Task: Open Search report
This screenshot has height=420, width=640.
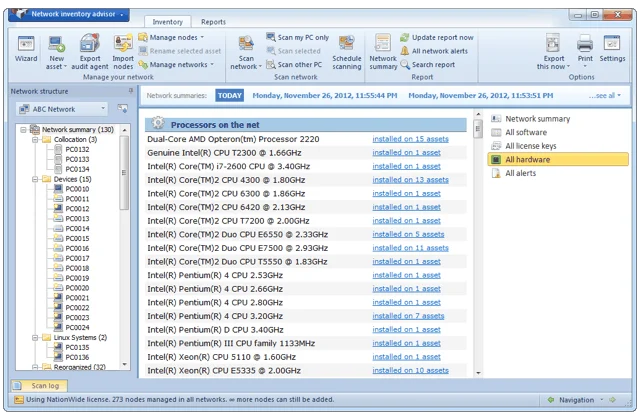Action: [x=427, y=64]
